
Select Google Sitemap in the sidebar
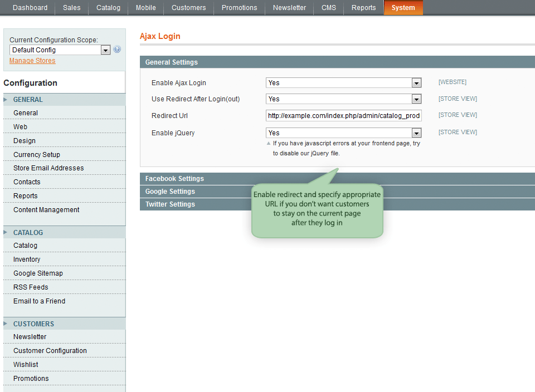pyautogui.click(x=38, y=273)
